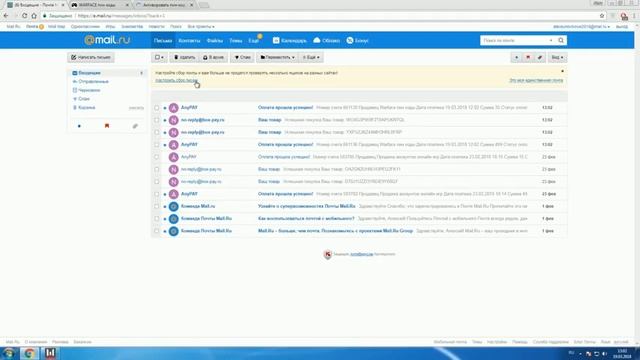This screenshot has height=360, width=640.
Task: Click the Это моя единственная почта link
Action: [536, 80]
